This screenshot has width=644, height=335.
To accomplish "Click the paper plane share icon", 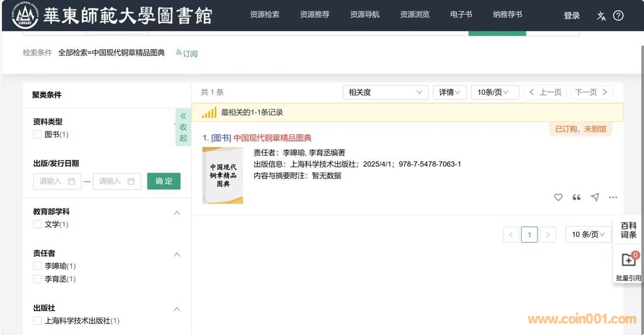I will (595, 197).
